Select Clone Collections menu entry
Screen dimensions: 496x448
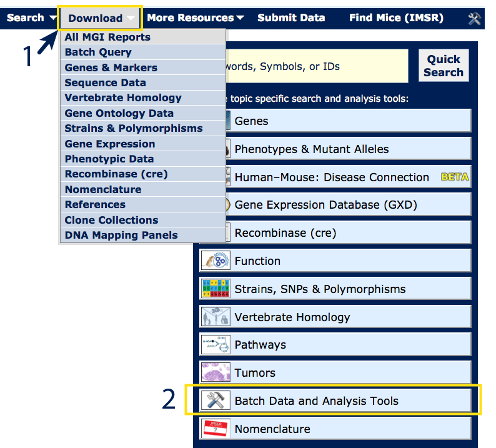tap(143, 220)
